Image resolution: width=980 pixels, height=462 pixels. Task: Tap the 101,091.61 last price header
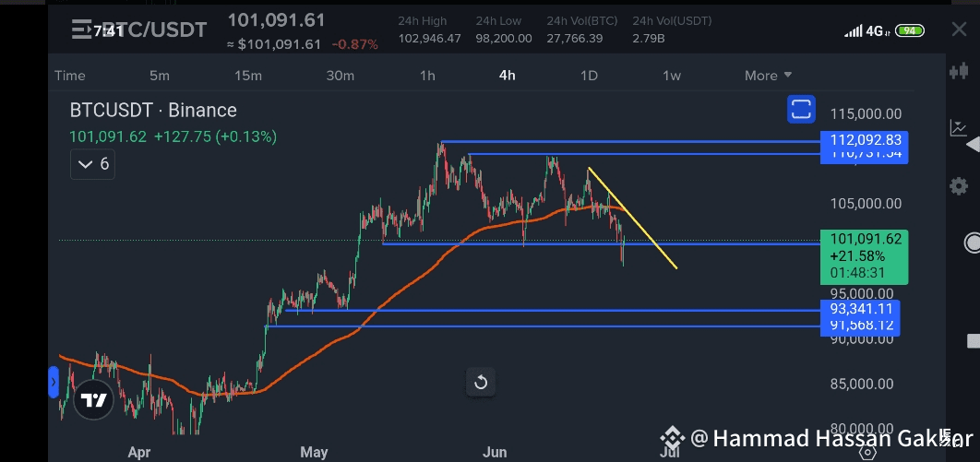point(276,20)
